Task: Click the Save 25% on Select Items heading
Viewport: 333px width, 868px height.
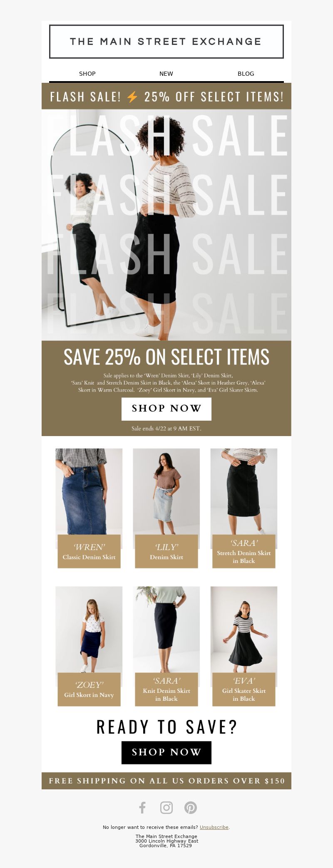Action: point(166,357)
